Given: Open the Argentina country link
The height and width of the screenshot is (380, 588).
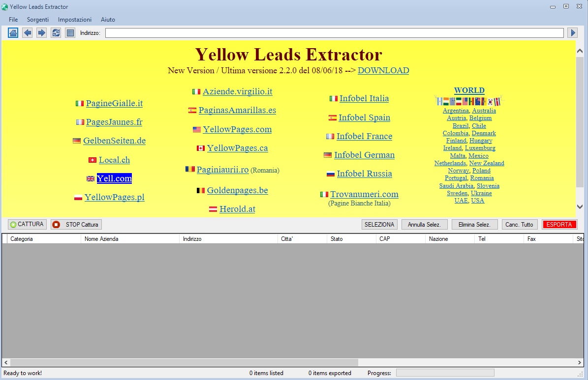Looking at the screenshot, I should (x=456, y=111).
